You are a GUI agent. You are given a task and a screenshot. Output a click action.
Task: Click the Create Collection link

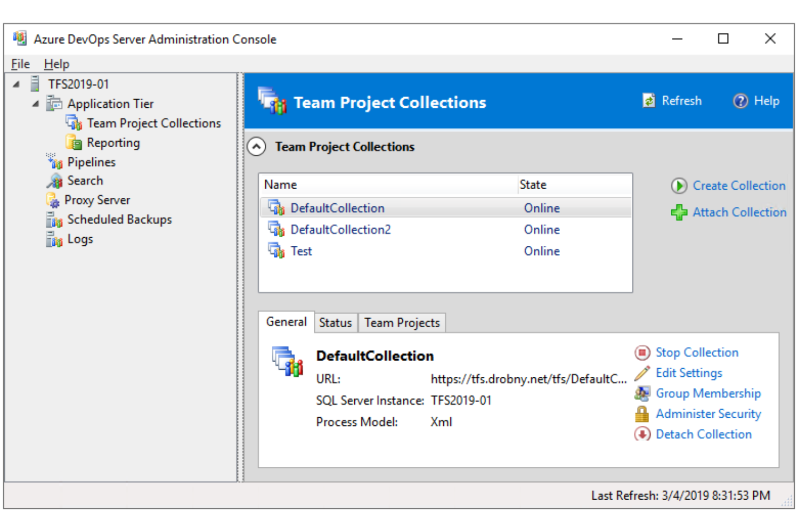tap(739, 186)
